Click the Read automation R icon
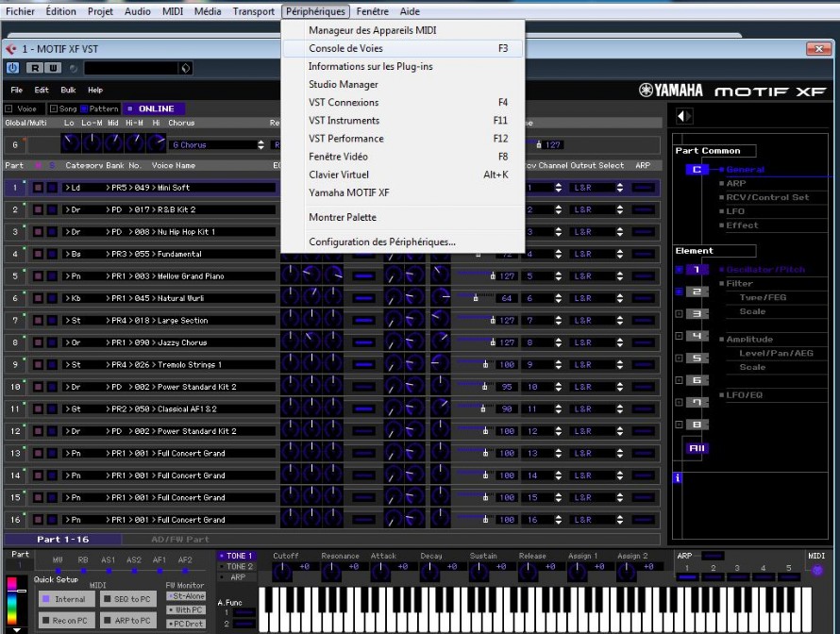 pos(34,68)
